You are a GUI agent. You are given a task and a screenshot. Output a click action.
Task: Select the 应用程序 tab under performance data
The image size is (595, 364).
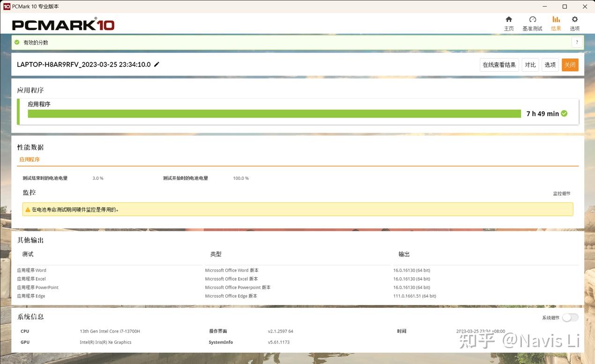click(x=30, y=159)
